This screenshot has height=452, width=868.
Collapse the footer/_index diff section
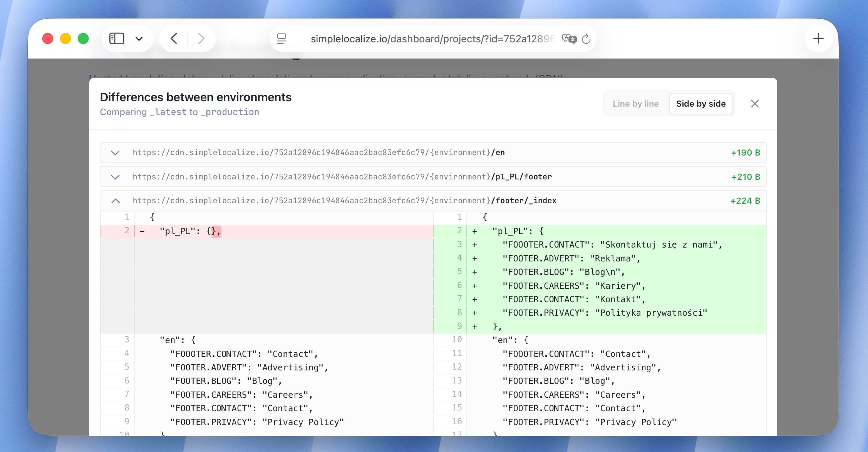(115, 201)
